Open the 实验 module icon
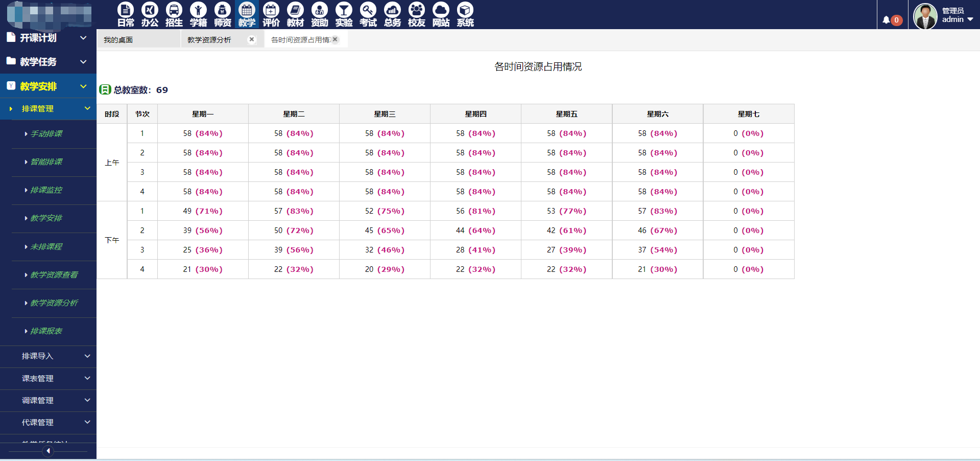 [x=344, y=14]
